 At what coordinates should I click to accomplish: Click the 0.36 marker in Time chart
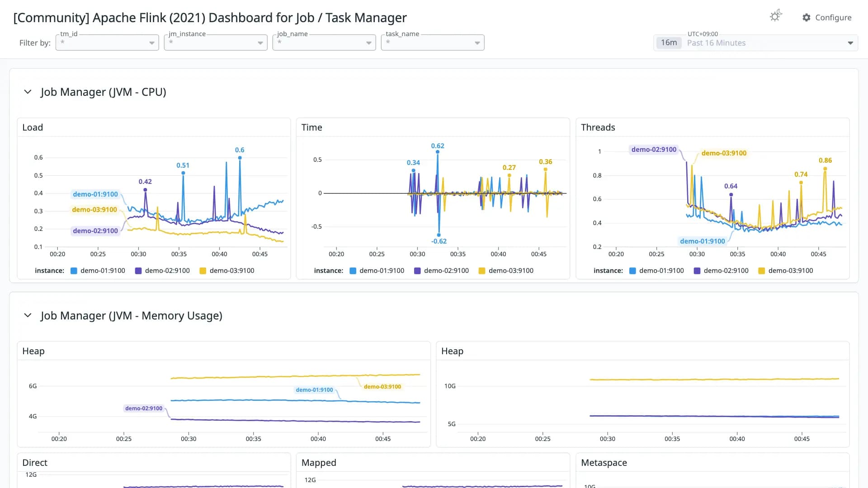546,169
